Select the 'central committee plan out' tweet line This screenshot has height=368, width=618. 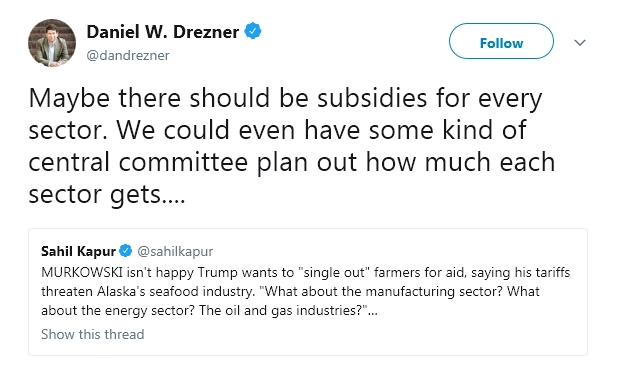pos(292,163)
